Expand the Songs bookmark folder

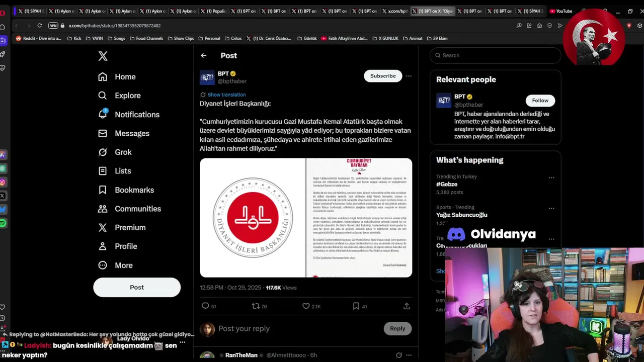[116, 38]
